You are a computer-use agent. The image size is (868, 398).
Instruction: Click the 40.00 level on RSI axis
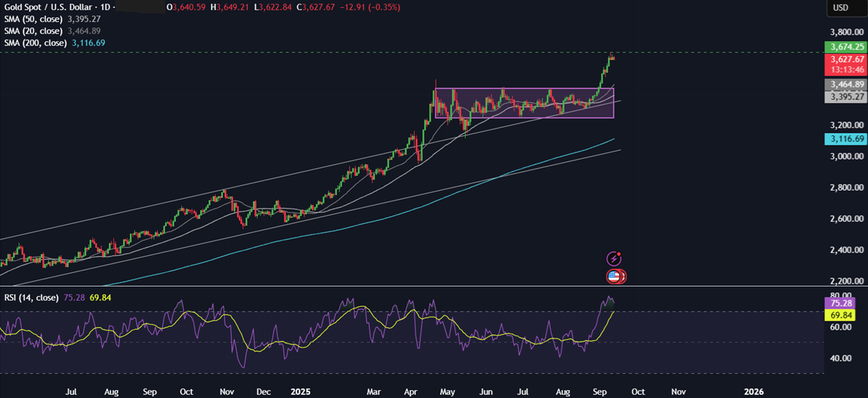pos(840,358)
